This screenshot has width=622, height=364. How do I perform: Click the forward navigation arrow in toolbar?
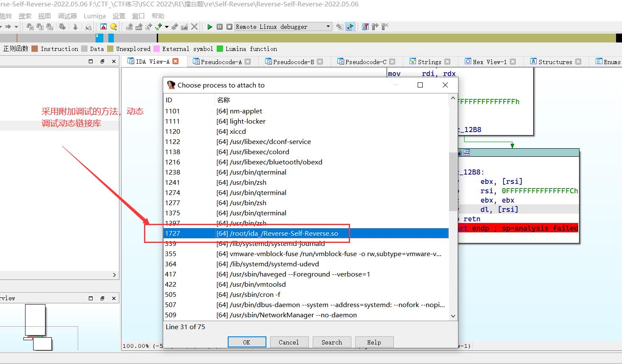tap(8, 27)
